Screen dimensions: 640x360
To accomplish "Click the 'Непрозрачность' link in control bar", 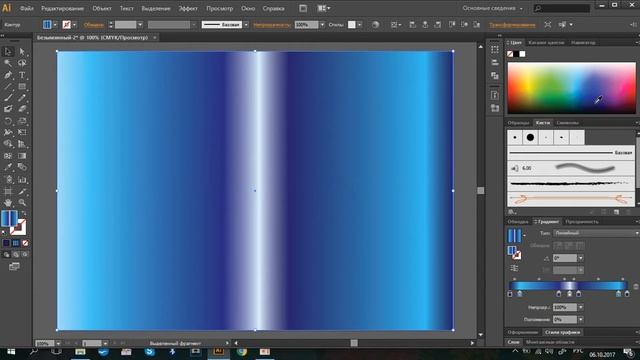I will click(x=272, y=25).
